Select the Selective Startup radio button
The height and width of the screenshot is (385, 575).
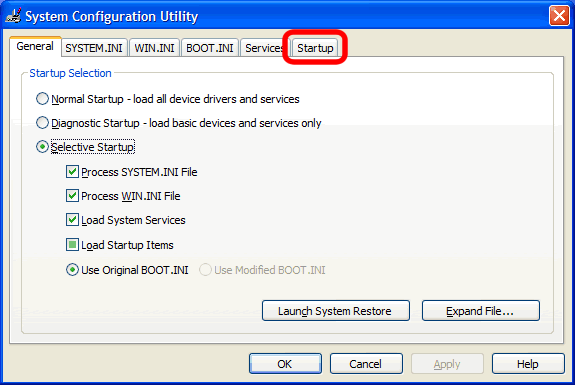(43, 147)
